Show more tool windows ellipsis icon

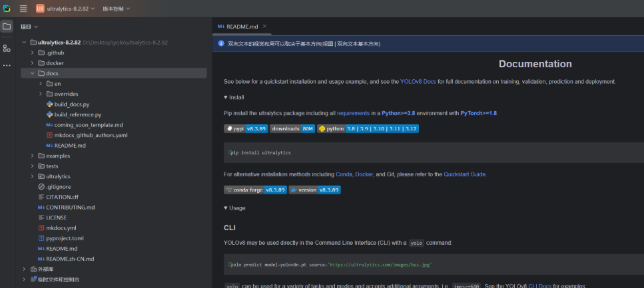pos(7,65)
